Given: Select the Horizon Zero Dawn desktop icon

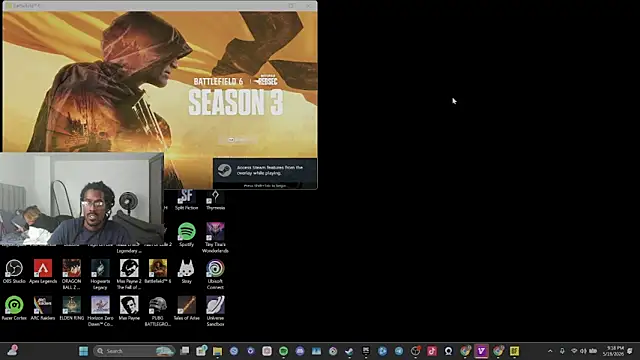Looking at the screenshot, I should click(100, 311).
